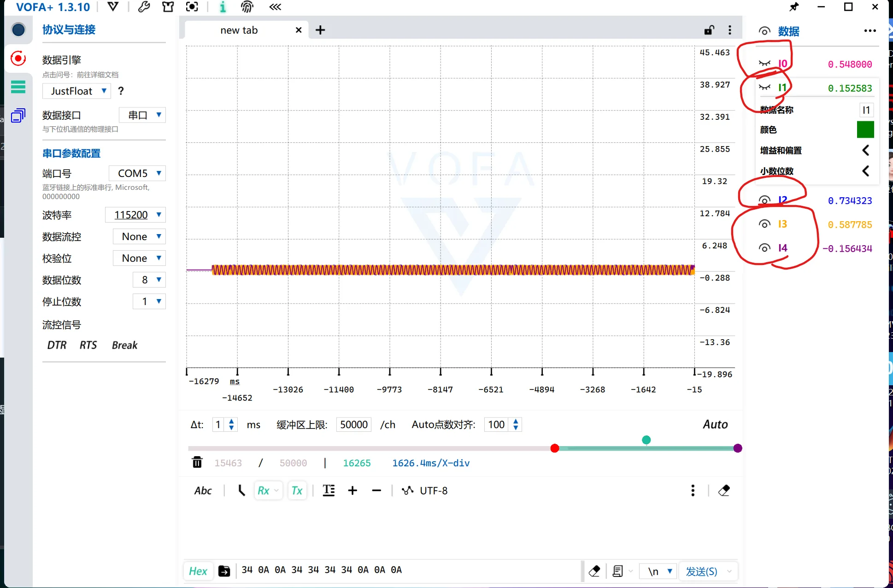Clear receive area with eraser icon near UTF-8

tap(724, 490)
